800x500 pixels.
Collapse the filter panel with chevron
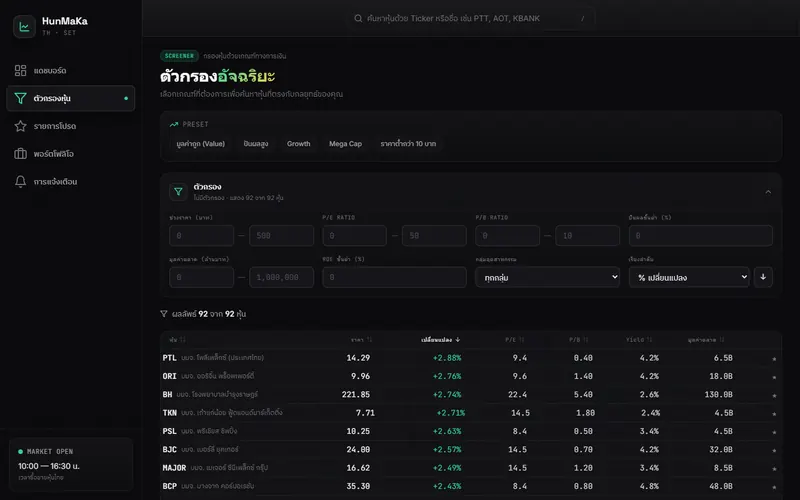click(768, 192)
